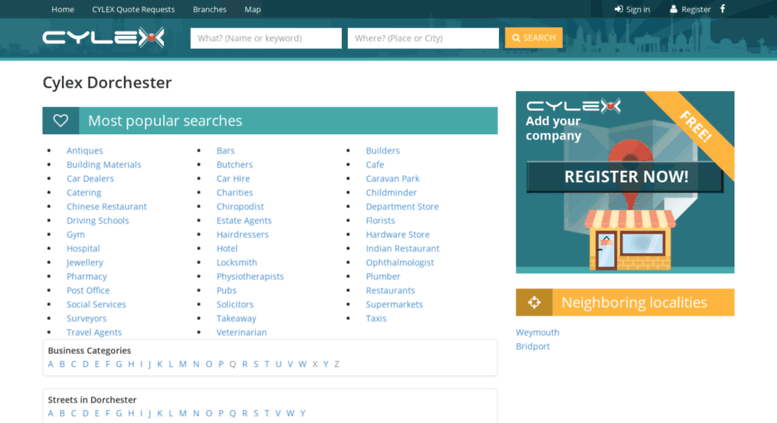Focus the What? name or keyword field
Image resolution: width=777 pixels, height=423 pixels.
point(266,38)
